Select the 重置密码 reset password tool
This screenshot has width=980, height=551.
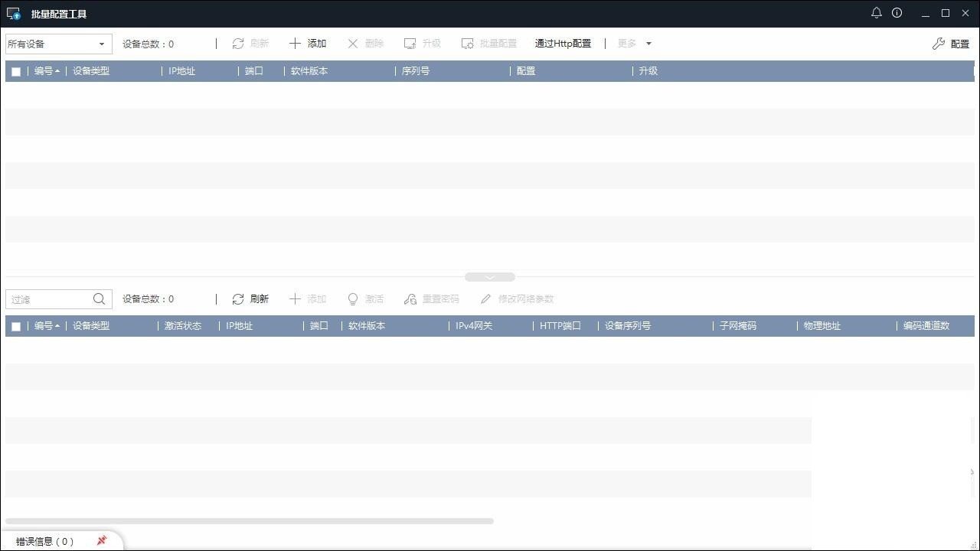point(431,298)
